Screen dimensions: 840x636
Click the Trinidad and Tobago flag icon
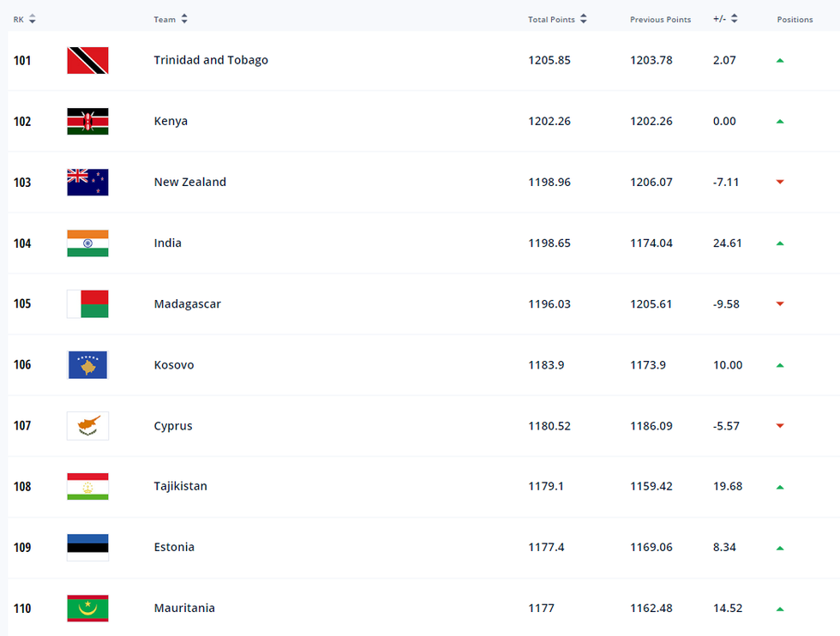(87, 61)
